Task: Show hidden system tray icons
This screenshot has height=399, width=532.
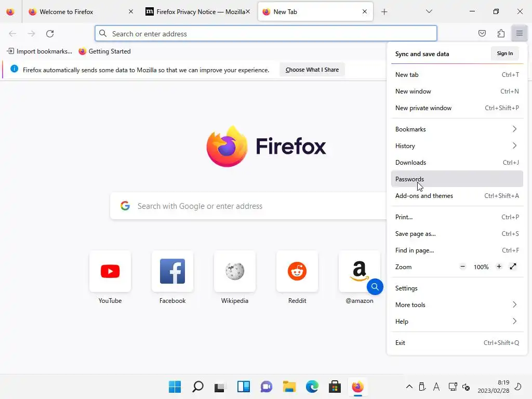Action: pyautogui.click(x=409, y=387)
